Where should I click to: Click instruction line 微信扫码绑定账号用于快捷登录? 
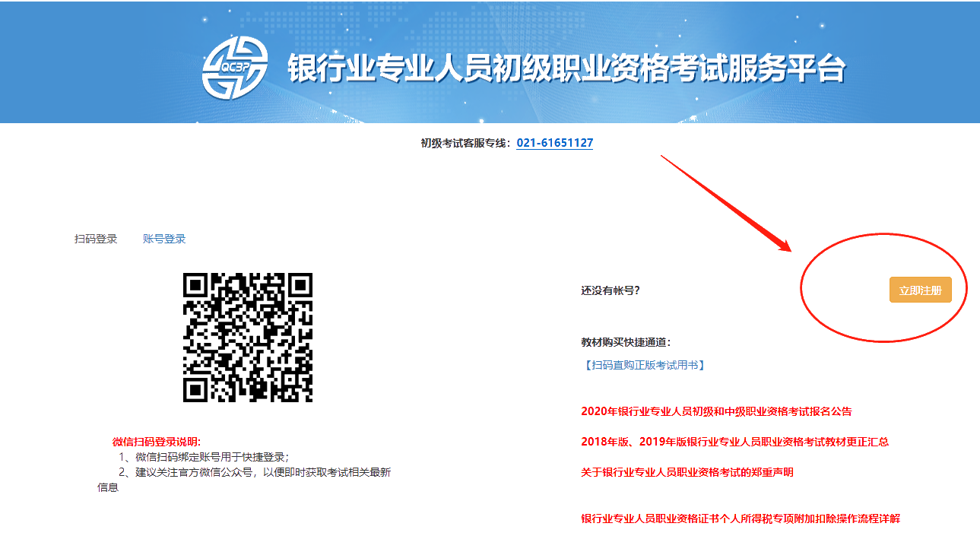204,457
